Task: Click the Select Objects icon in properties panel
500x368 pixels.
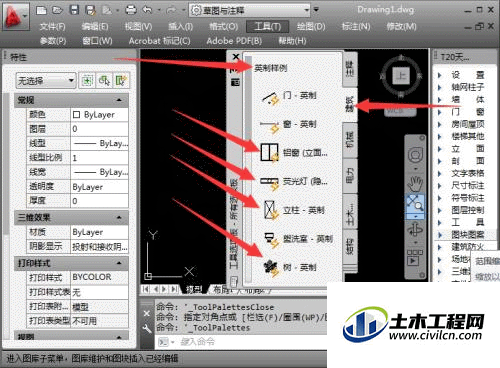Action: click(87, 80)
